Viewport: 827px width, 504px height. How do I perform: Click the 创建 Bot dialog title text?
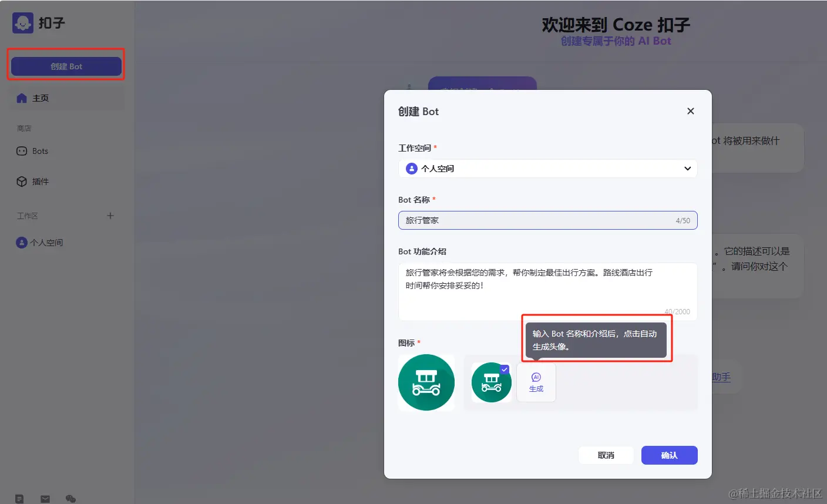tap(418, 112)
